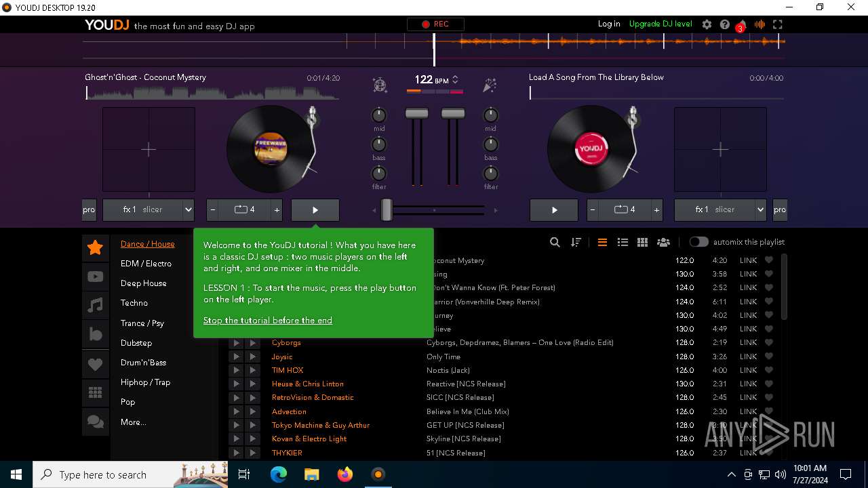Toggle automix this playlist switch
868x488 pixels.
click(698, 242)
